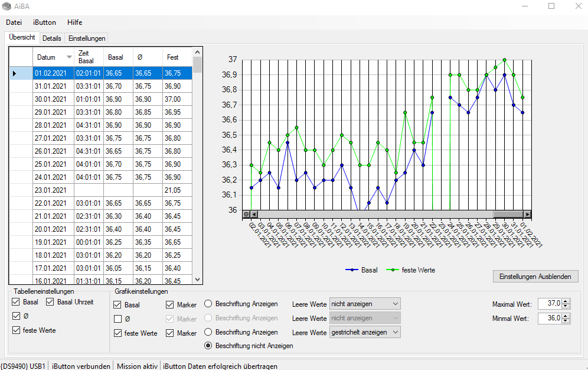Click the chart scrollbar right arrow
The image size is (588, 370).
(x=527, y=215)
